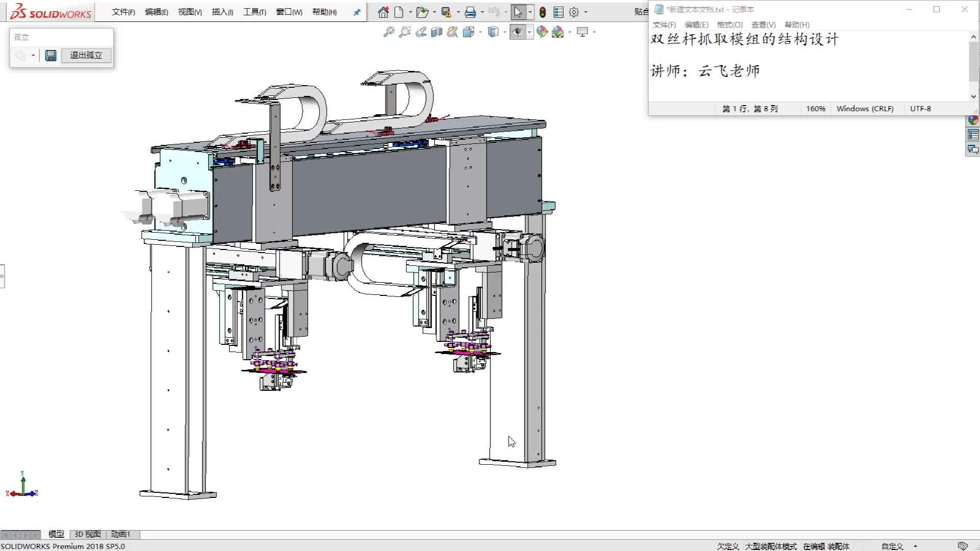Click the Section View icon

[436, 32]
